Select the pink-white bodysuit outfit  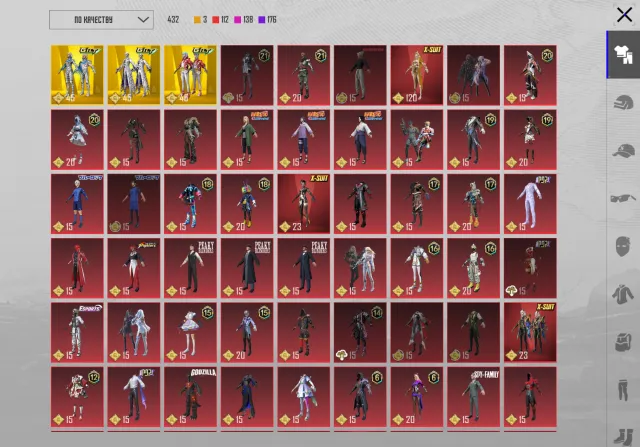point(530,204)
